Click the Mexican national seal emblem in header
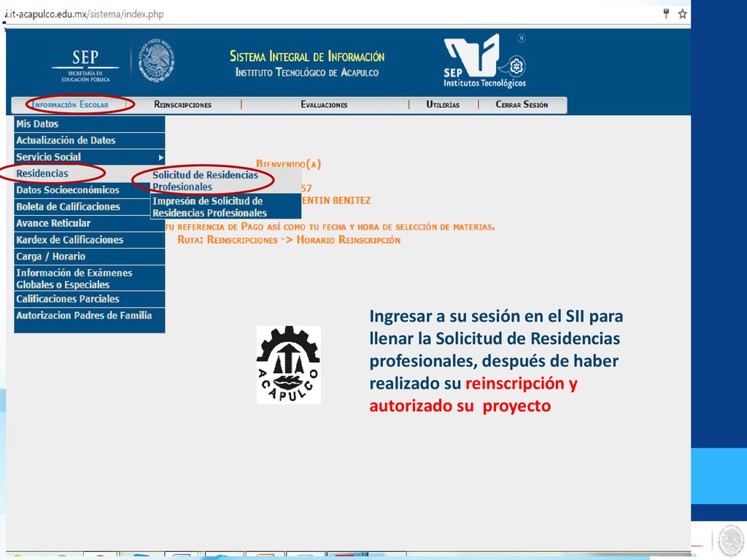Image resolution: width=747 pixels, height=560 pixels. point(156,61)
